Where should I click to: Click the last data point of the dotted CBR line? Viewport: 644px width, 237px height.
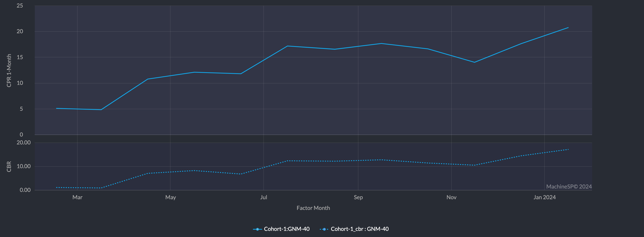[x=568, y=150]
